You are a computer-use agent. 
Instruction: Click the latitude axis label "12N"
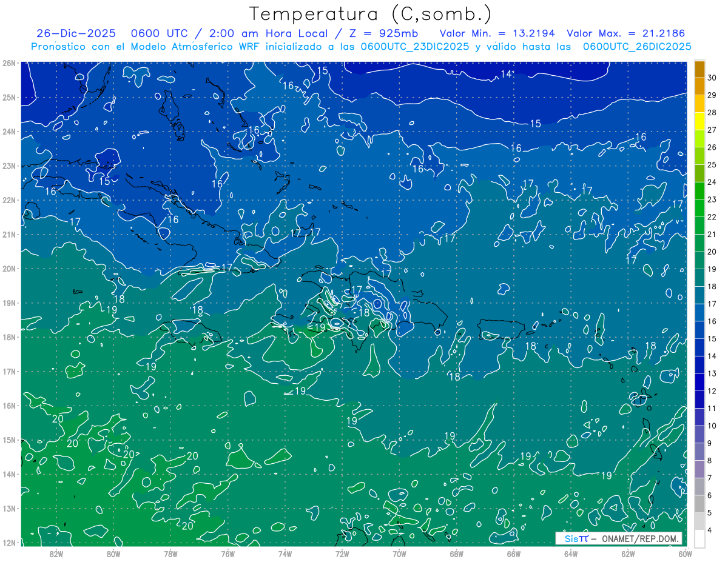8,543
